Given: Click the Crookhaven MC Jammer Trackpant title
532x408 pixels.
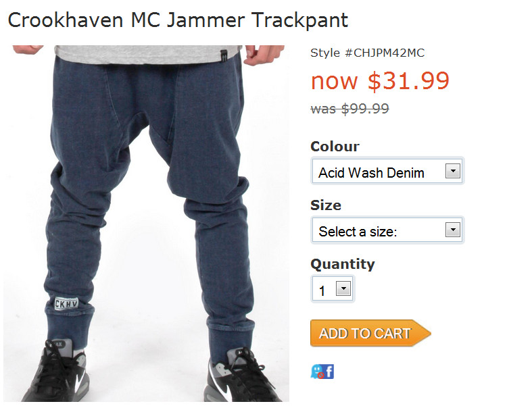Looking at the screenshot, I should (x=178, y=20).
